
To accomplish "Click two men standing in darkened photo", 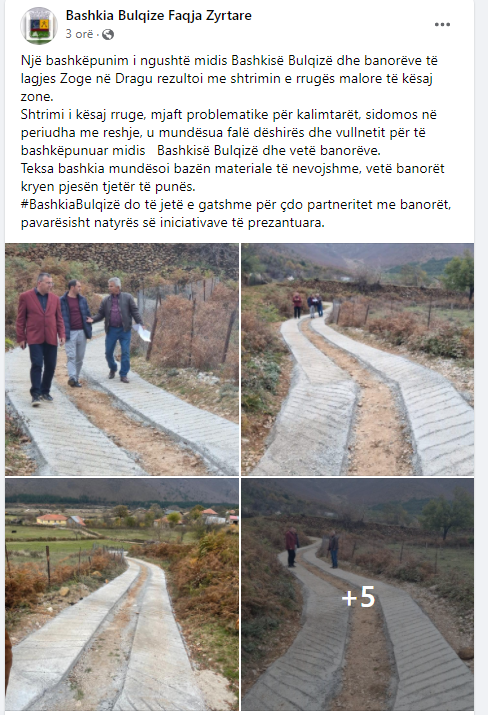I will click(x=312, y=547).
